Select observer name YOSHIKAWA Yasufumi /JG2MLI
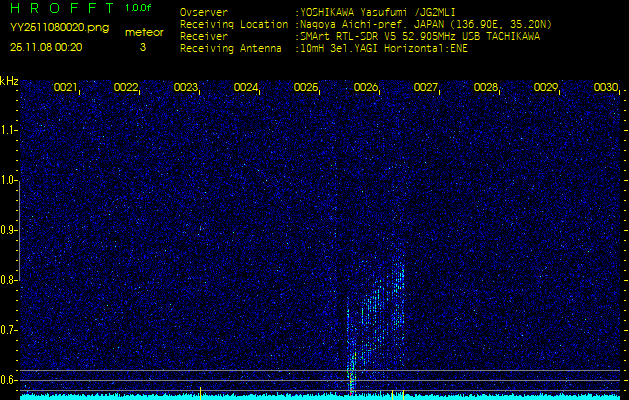 pyautogui.click(x=378, y=12)
